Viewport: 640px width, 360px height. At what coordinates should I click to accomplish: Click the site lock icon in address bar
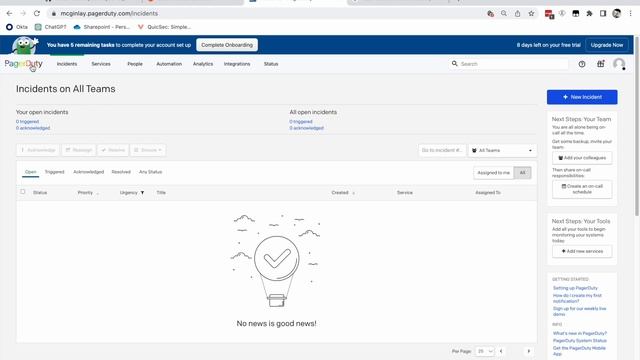coord(53,13)
